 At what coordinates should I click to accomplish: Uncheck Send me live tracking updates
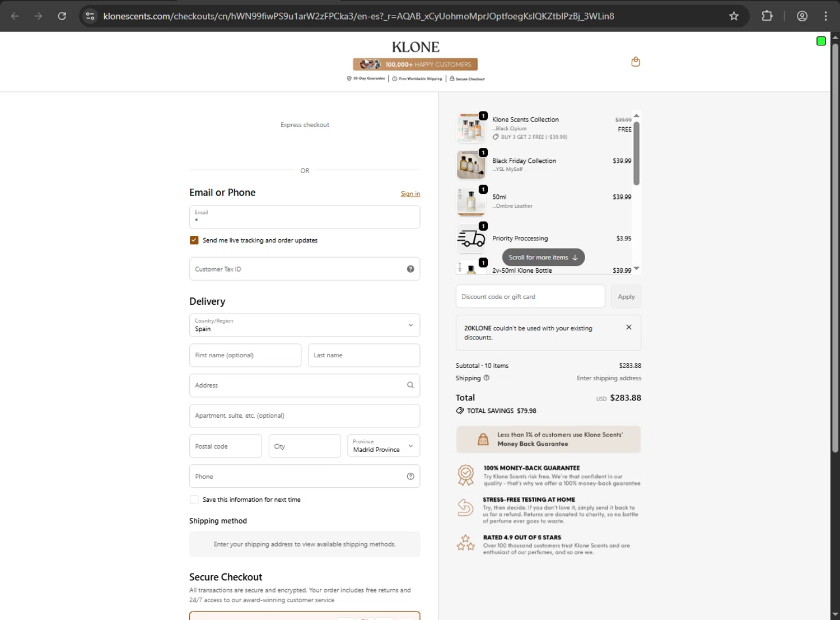(x=194, y=240)
